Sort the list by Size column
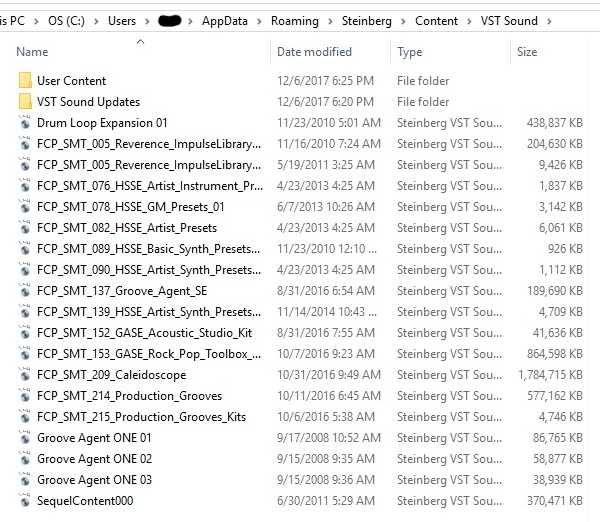The image size is (600, 522). coord(527,52)
